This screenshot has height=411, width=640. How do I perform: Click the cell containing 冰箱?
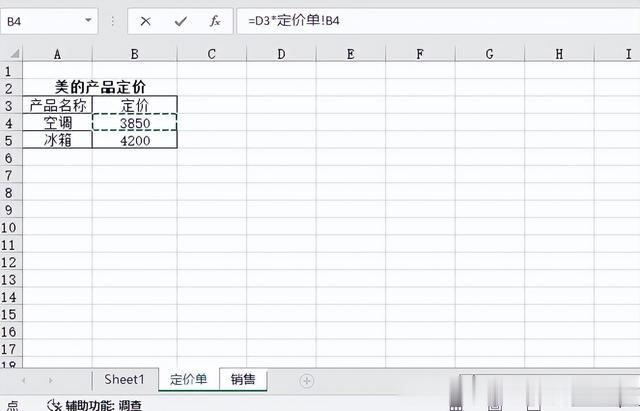58,140
